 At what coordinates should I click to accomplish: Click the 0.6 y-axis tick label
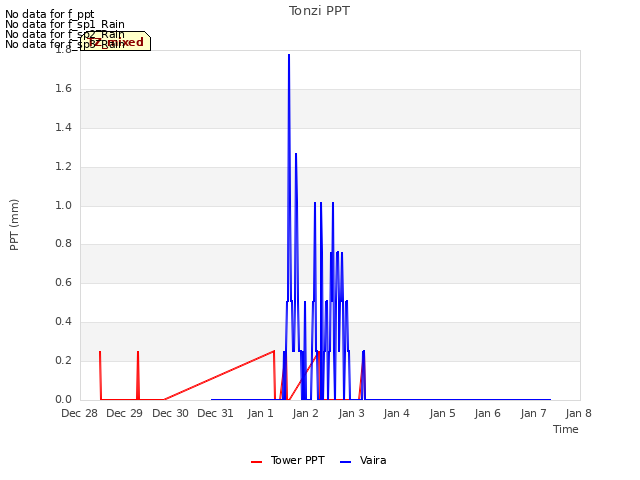click(63, 282)
